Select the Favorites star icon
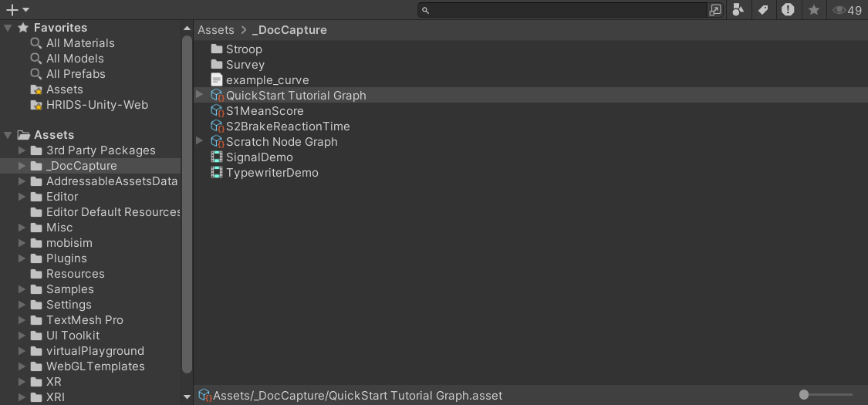The height and width of the screenshot is (405, 868). pyautogui.click(x=23, y=28)
